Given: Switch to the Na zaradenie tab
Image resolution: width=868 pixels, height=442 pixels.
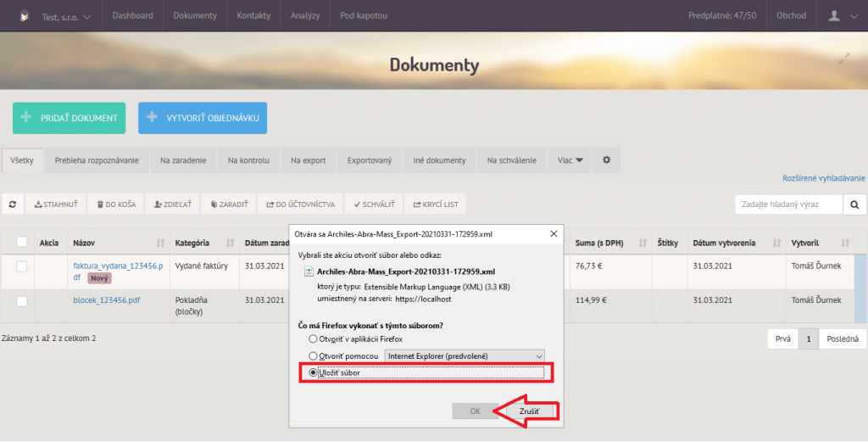Looking at the screenshot, I should [183, 160].
